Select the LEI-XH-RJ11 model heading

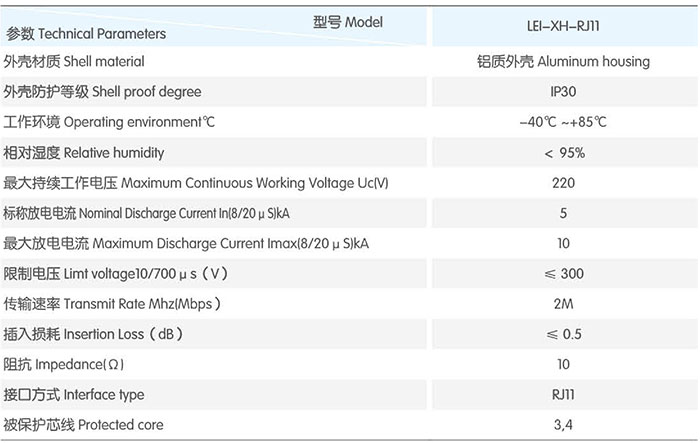563,26
